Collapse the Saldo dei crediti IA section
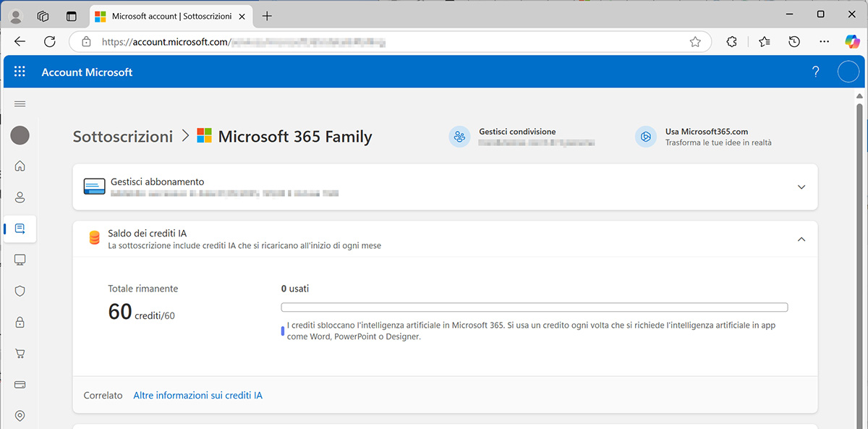Image resolution: width=868 pixels, height=429 pixels. click(x=801, y=239)
